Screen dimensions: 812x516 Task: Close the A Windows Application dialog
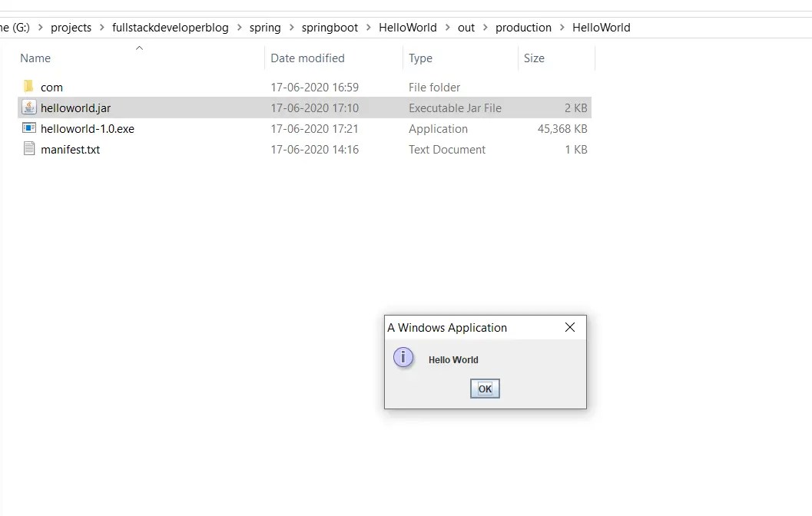point(570,327)
